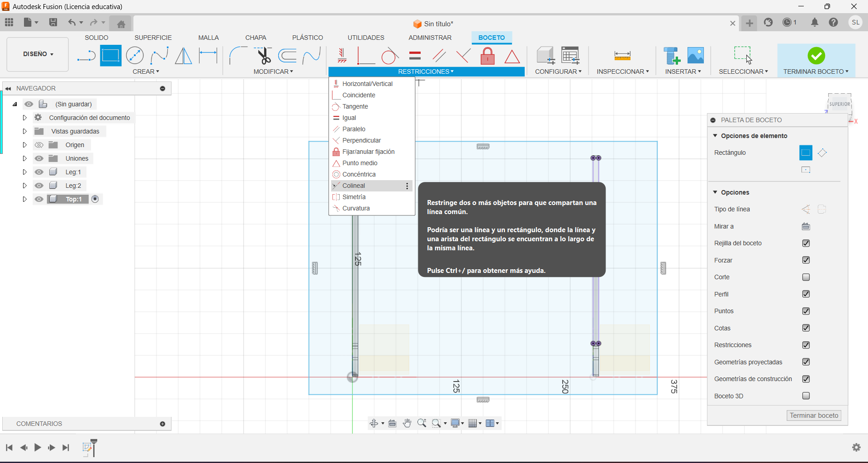Choose Curvatura from Restricciones menu
The image size is (868, 463).
coord(372,208)
